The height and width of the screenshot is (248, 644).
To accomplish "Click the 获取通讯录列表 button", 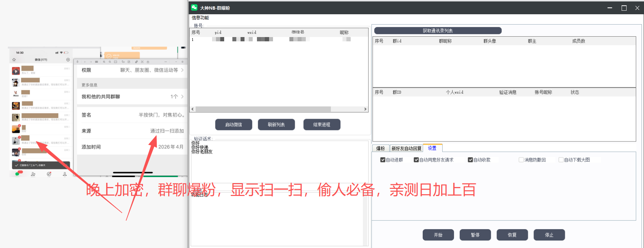I will [x=438, y=31].
